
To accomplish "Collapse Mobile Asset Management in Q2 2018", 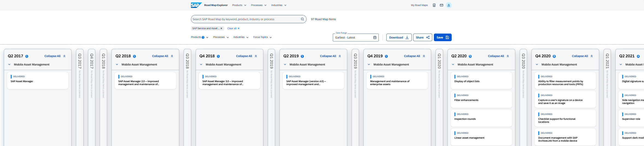I will (x=117, y=65).
